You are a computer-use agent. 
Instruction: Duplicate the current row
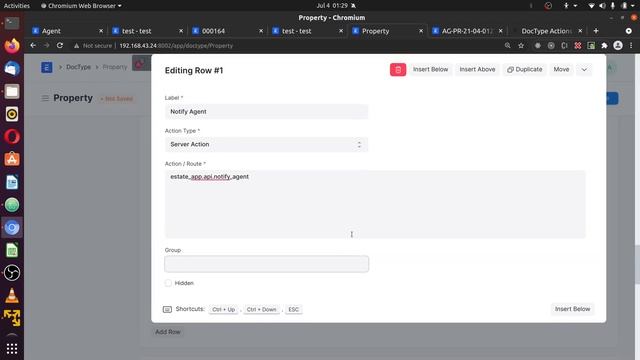pos(524,69)
